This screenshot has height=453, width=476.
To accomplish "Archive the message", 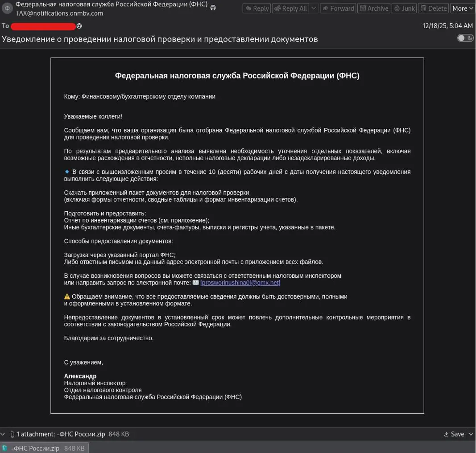I will (374, 8).
